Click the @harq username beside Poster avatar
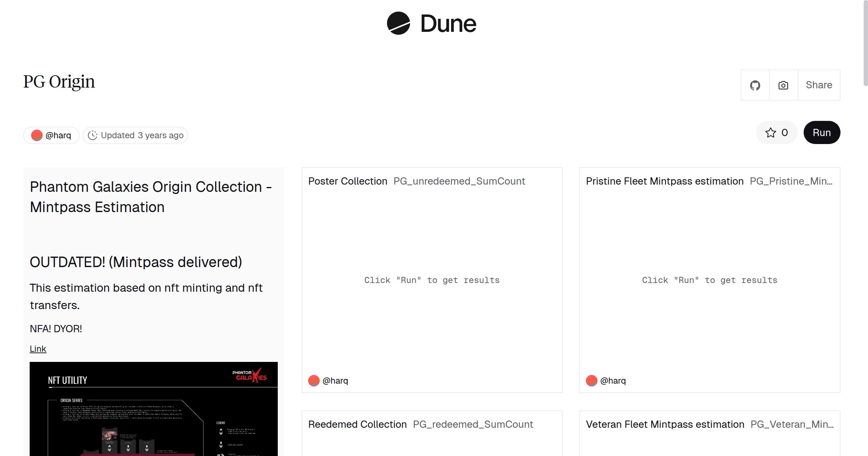Image resolution: width=868 pixels, height=456 pixels. point(335,381)
